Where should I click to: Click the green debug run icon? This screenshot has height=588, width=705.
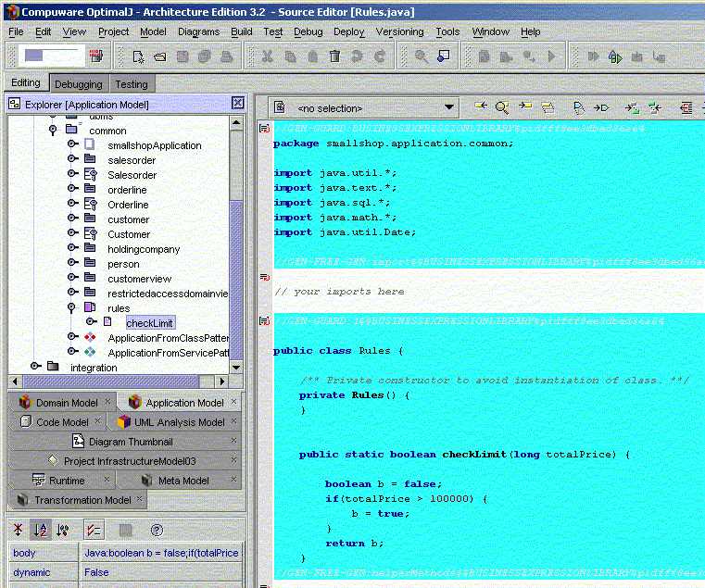point(615,57)
